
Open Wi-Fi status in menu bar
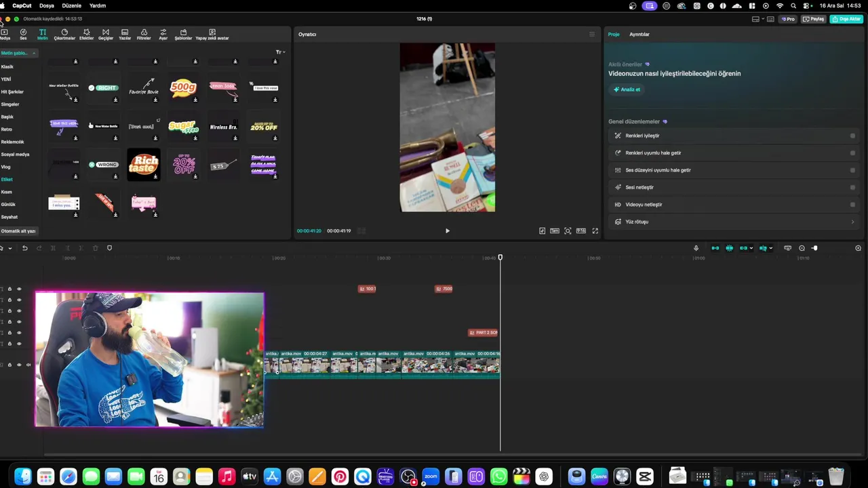click(780, 5)
